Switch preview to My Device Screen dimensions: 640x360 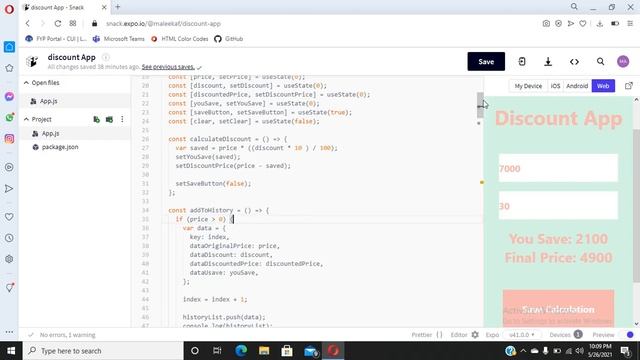528,86
